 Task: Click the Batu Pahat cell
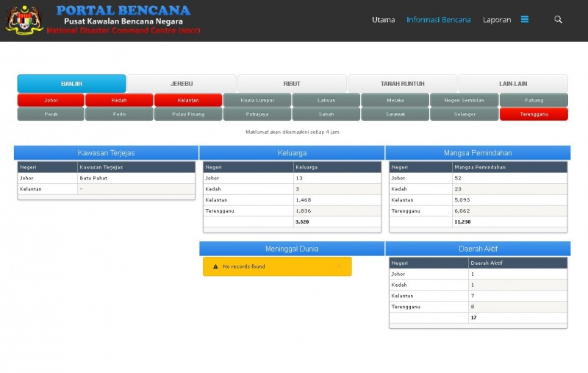coord(136,178)
